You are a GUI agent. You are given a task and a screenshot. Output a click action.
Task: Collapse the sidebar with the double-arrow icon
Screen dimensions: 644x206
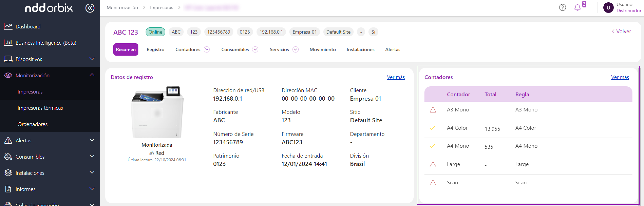pos(90,8)
